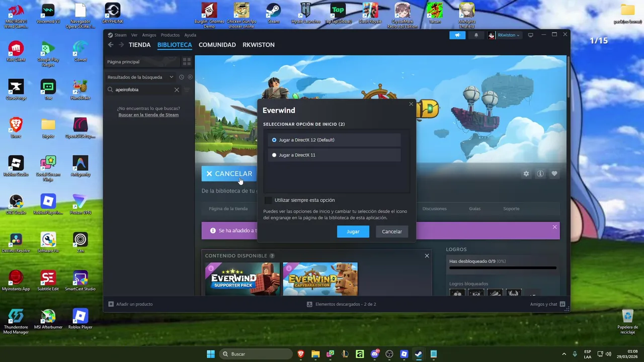This screenshot has width=644, height=362.
Task: Open the BIBLIOTECA tab
Action: [175, 45]
